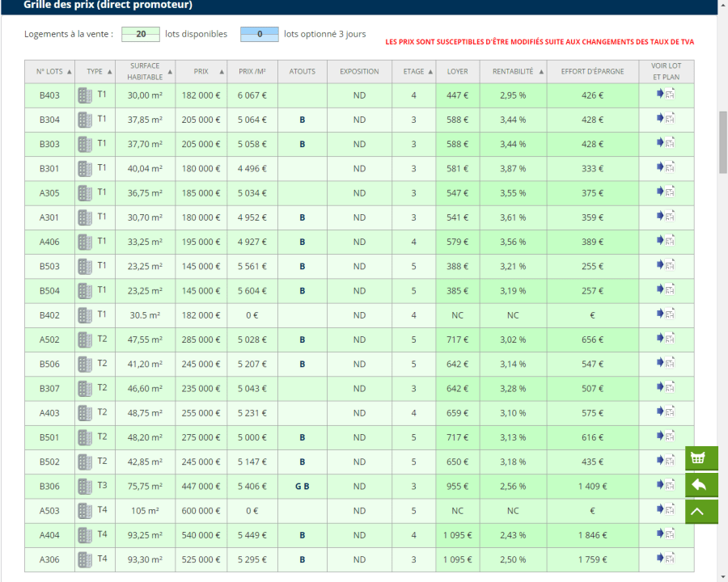Sort by RENTABILITÉ column header
728x582 pixels.
[513, 71]
